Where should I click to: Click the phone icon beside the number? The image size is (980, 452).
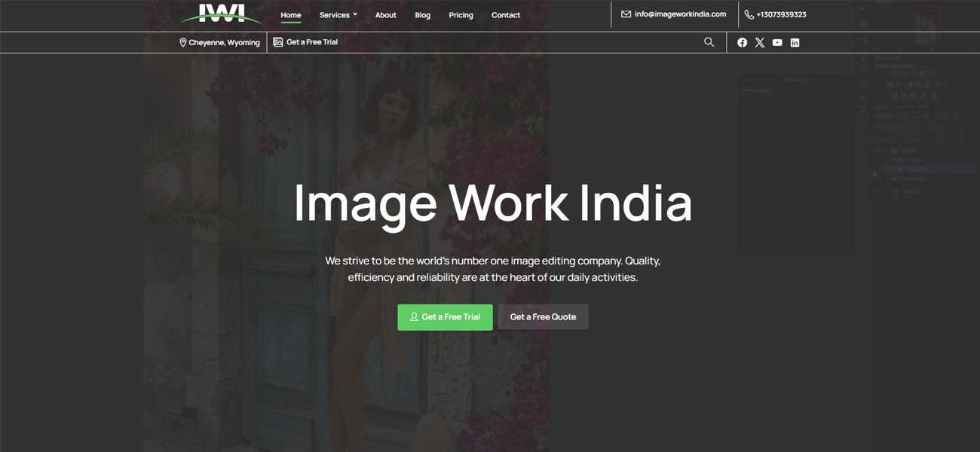pos(748,14)
